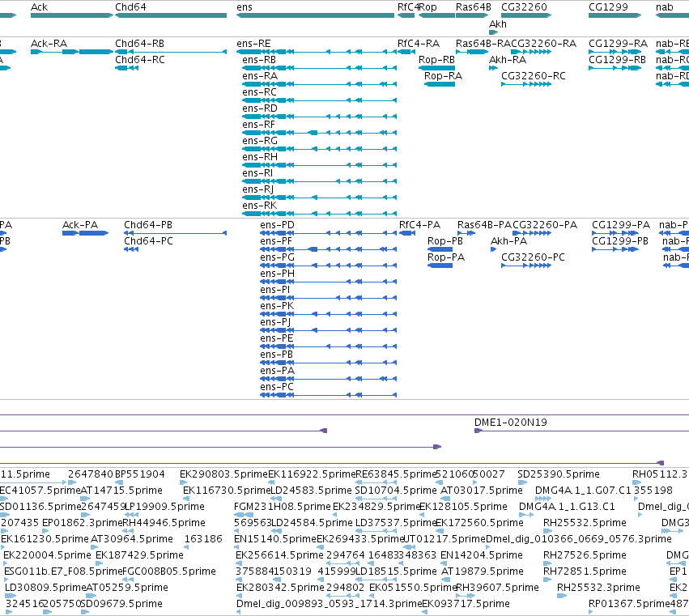Select the Ack gene label
Image resolution: width=689 pixels, height=616 pixels.
tap(39, 7)
